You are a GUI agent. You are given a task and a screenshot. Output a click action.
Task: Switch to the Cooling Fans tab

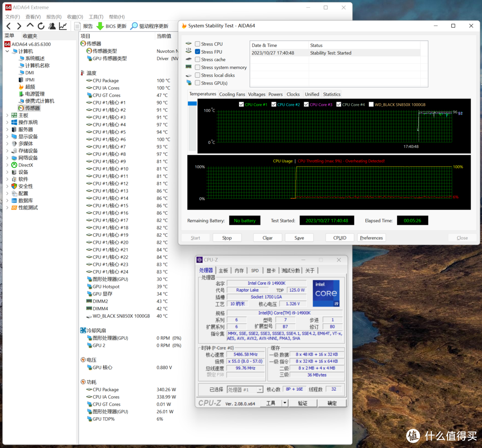[232, 94]
